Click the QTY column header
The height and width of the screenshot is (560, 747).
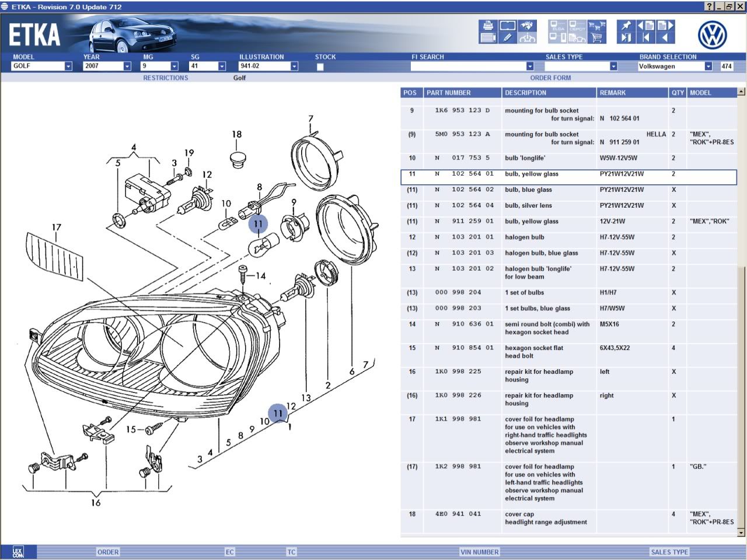click(x=678, y=93)
